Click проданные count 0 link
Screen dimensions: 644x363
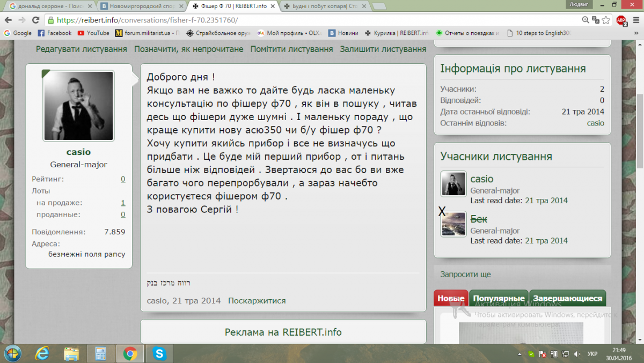tap(123, 214)
